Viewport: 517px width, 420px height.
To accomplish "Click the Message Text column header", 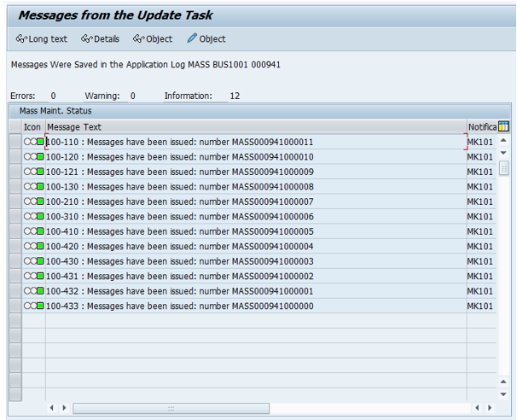I will point(256,126).
